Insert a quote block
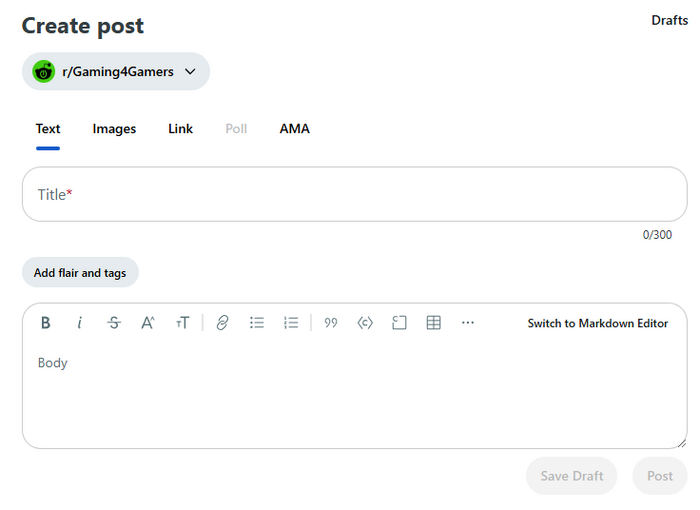The image size is (700, 510). (x=331, y=323)
